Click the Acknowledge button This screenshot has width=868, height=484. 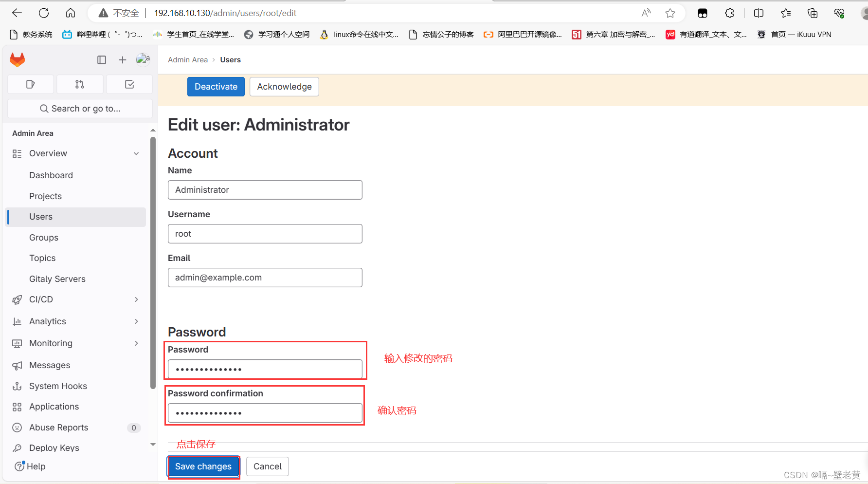[x=284, y=87]
